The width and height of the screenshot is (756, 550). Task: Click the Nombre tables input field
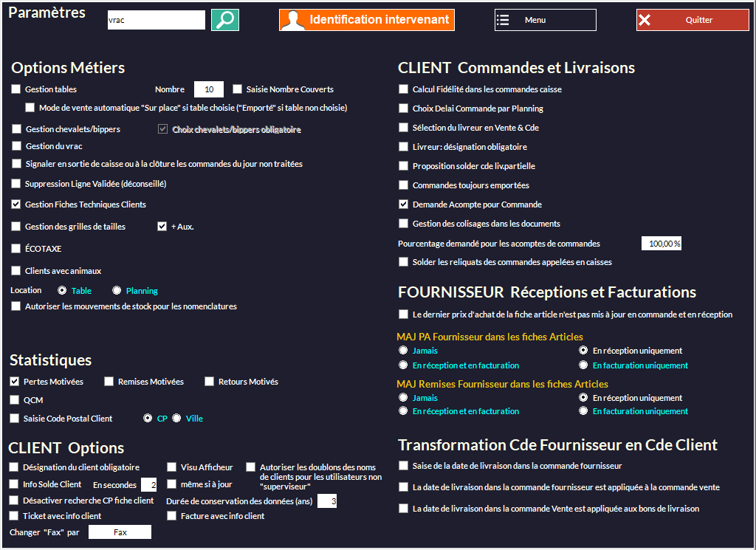coord(208,89)
